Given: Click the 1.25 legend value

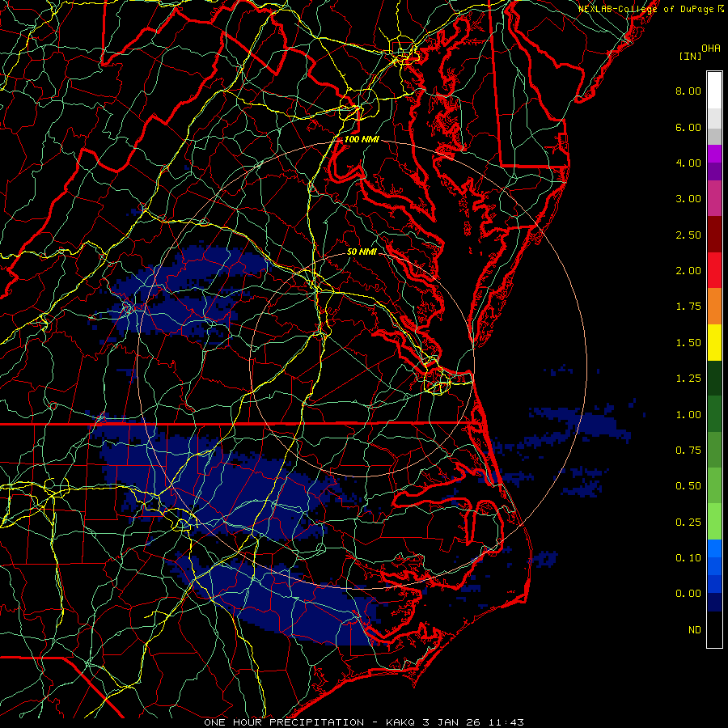Looking at the screenshot, I should [x=688, y=379].
